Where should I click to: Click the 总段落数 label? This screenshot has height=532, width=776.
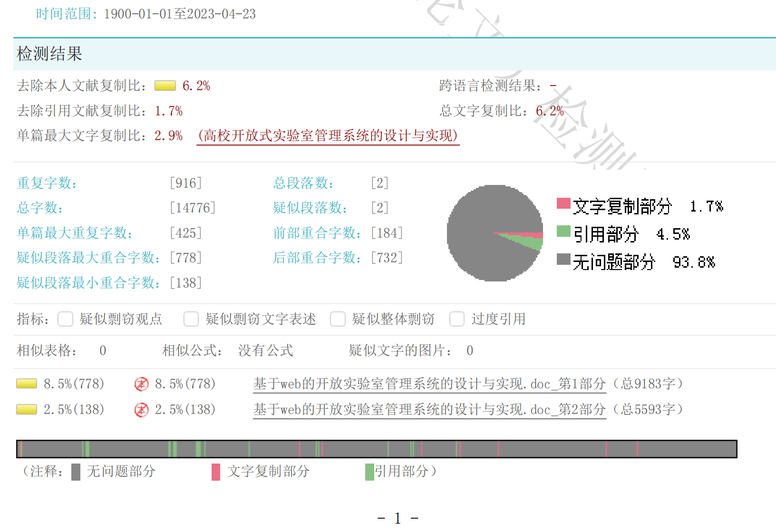pos(303,183)
